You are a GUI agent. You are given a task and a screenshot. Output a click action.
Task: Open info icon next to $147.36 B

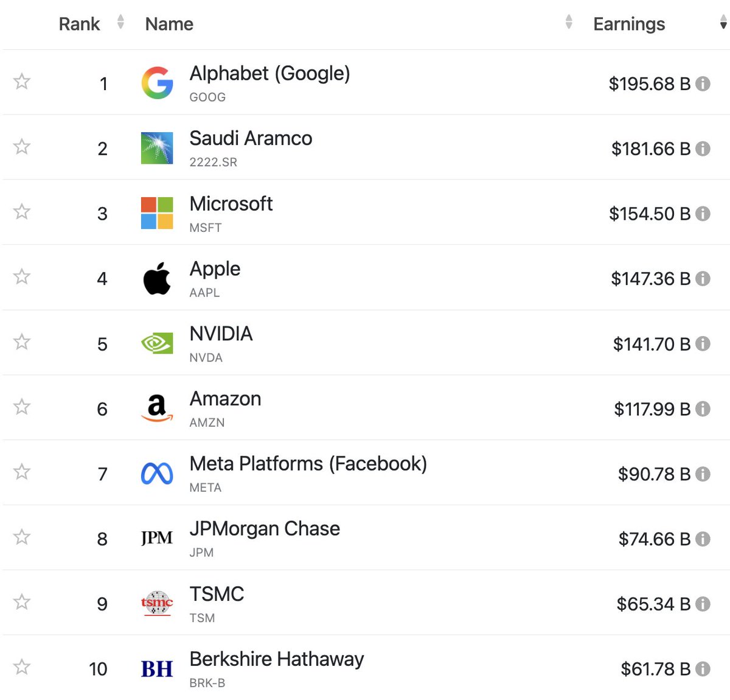point(703,279)
